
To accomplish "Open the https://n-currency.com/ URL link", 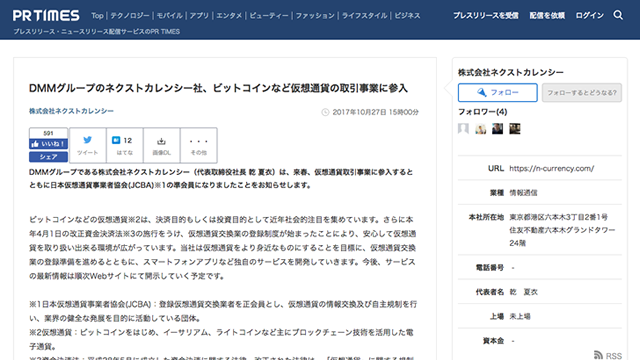I will pyautogui.click(x=551, y=168).
